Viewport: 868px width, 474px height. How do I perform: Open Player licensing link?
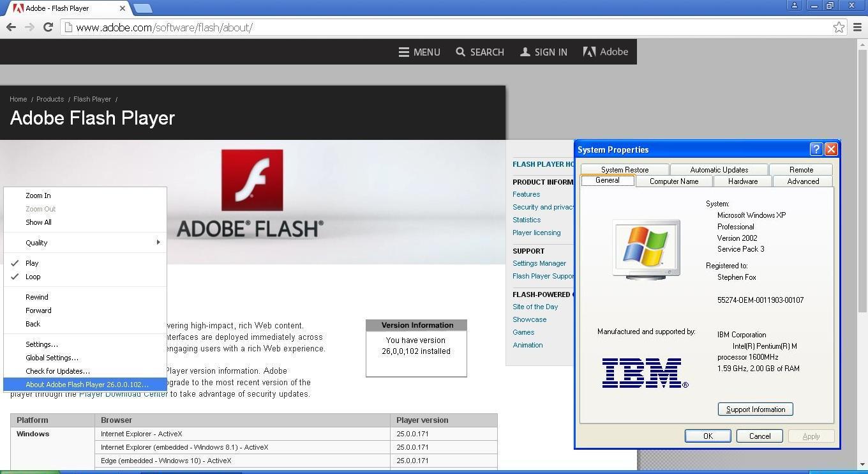536,233
